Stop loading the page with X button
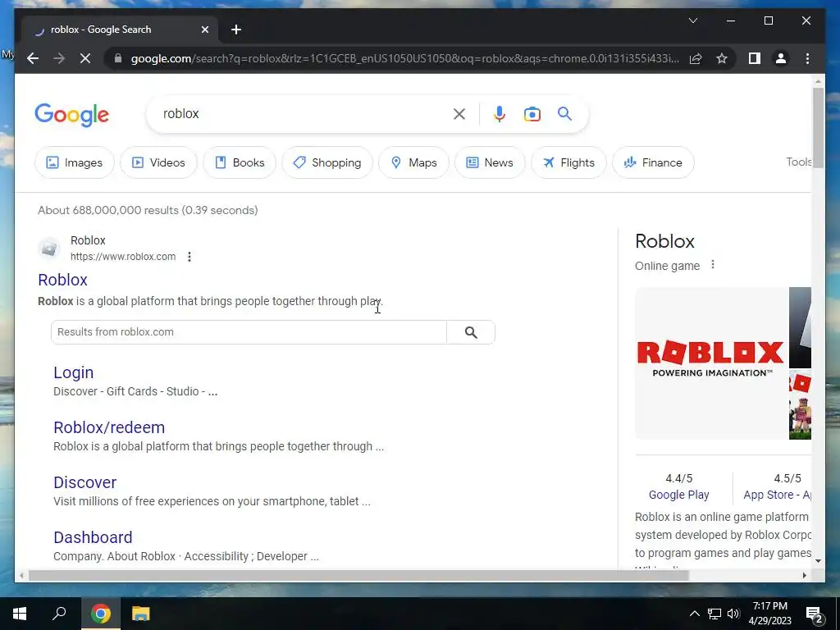Image resolution: width=840 pixels, height=630 pixels. click(85, 58)
